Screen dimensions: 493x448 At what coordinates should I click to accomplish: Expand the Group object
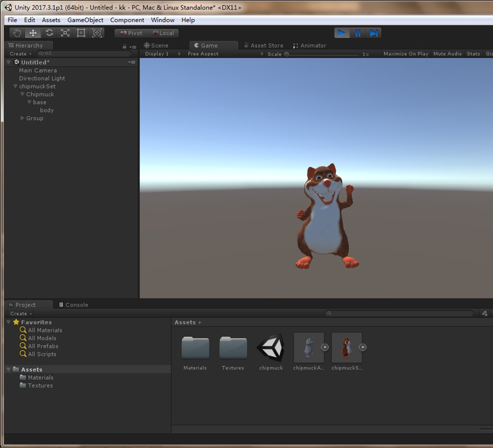coord(22,118)
